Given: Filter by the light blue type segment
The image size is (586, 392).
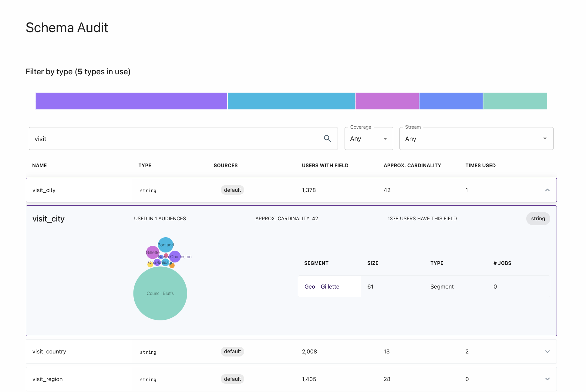Looking at the screenshot, I should click(x=291, y=101).
